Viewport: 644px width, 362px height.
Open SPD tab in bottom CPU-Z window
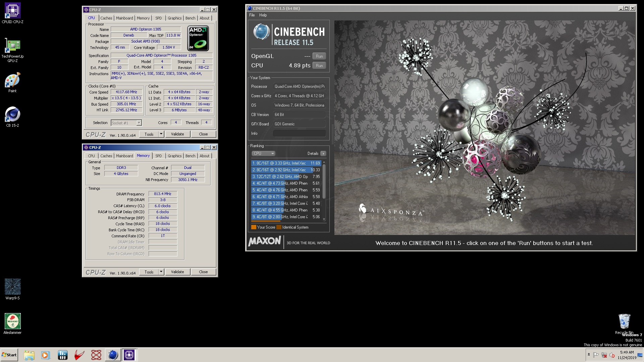point(159,156)
